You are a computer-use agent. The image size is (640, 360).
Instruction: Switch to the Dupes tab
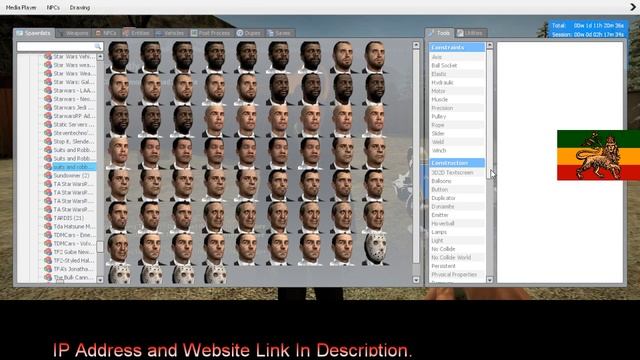point(249,33)
